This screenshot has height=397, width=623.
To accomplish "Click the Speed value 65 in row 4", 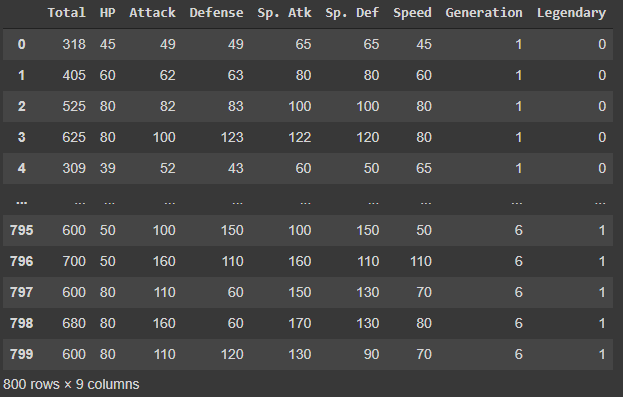I will [x=424, y=168].
